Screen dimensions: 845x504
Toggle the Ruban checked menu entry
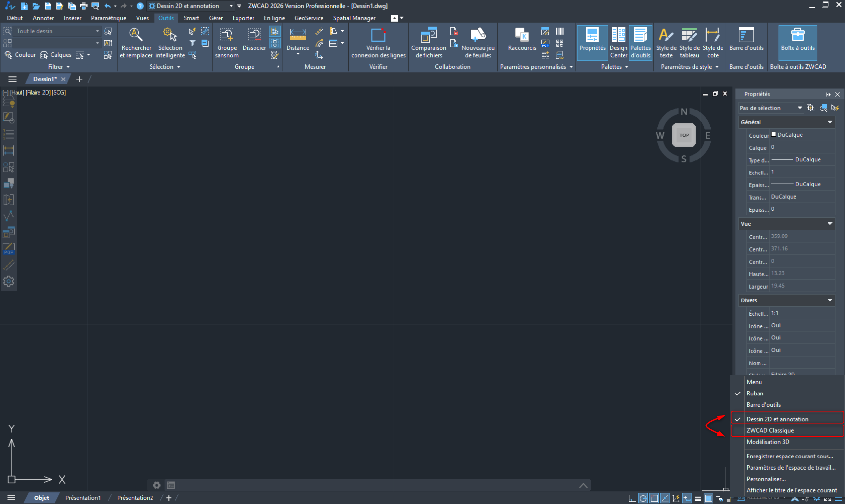755,393
